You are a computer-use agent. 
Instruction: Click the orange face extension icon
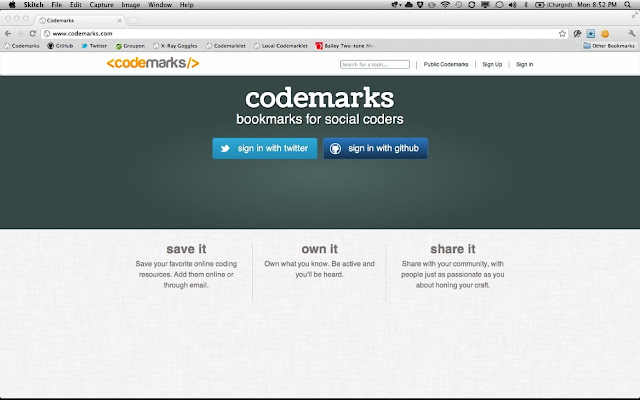pyautogui.click(x=604, y=33)
